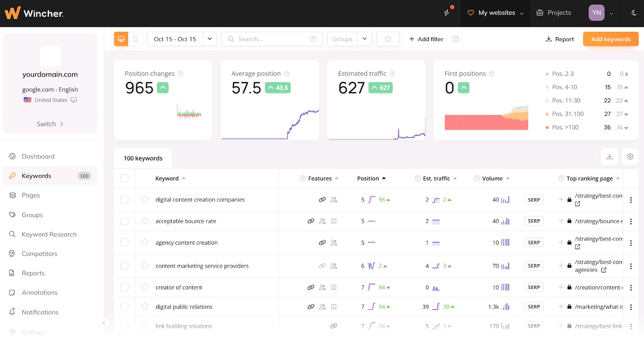The width and height of the screenshot is (644, 343).
Task: View SERP for digital public relations
Action: coord(534,307)
